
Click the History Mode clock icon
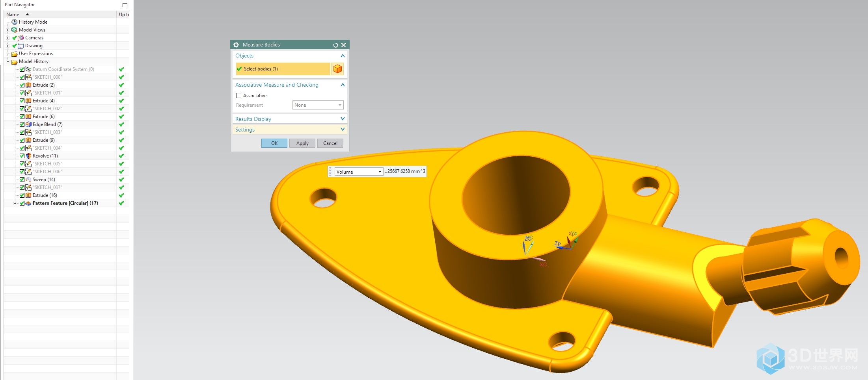point(15,22)
